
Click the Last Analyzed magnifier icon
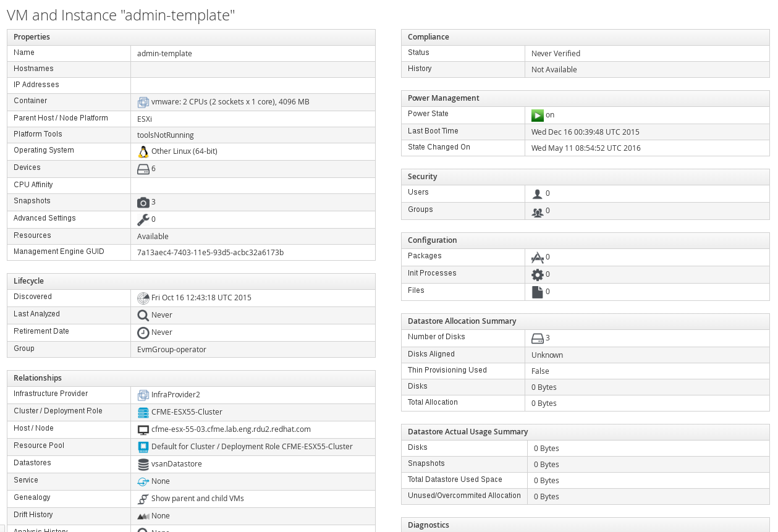143,315
